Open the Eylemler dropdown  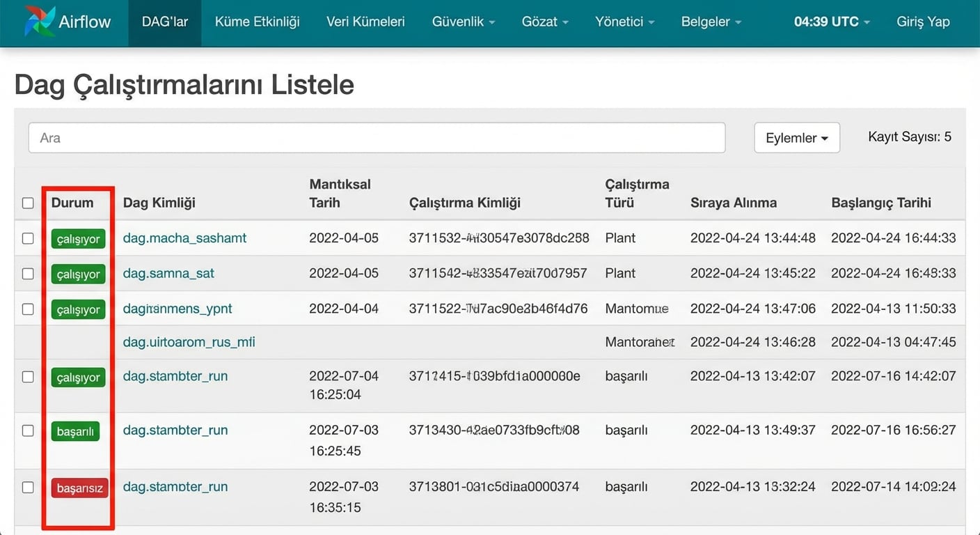(796, 138)
